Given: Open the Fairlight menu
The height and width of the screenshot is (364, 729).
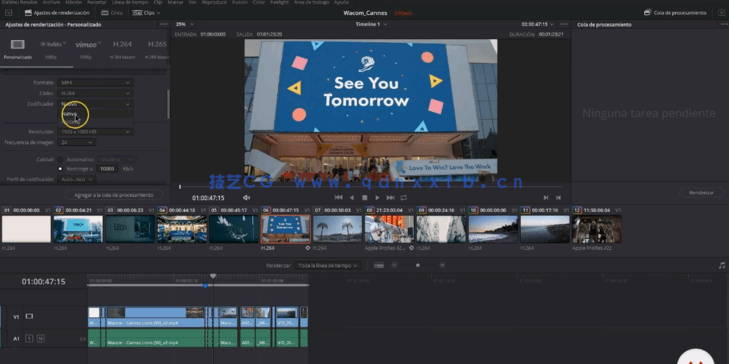Looking at the screenshot, I should [279, 2].
